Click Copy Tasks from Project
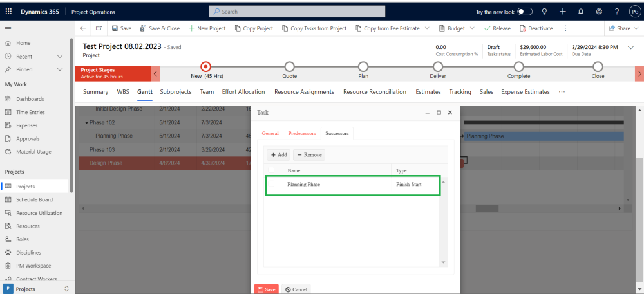Image resolution: width=644 pixels, height=294 pixels. click(x=314, y=28)
